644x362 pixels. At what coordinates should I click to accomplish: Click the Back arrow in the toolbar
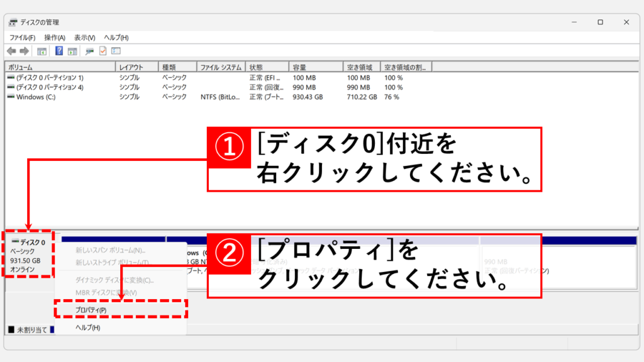(x=11, y=51)
